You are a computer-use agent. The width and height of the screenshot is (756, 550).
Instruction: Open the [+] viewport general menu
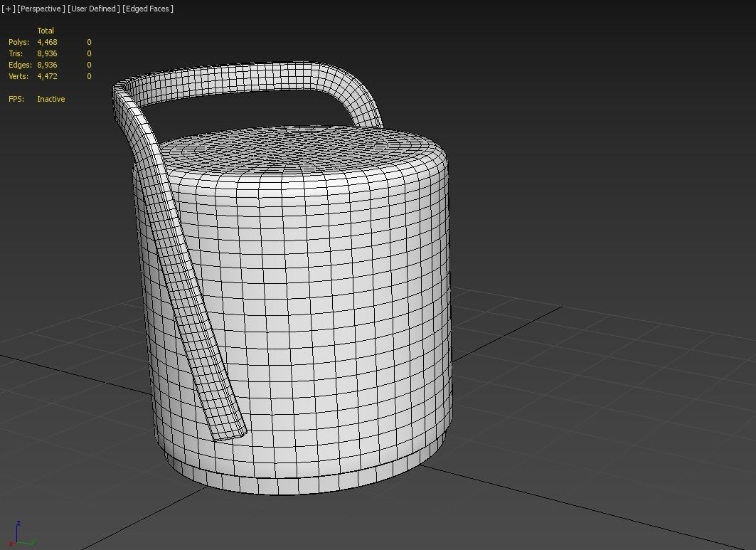tap(9, 9)
